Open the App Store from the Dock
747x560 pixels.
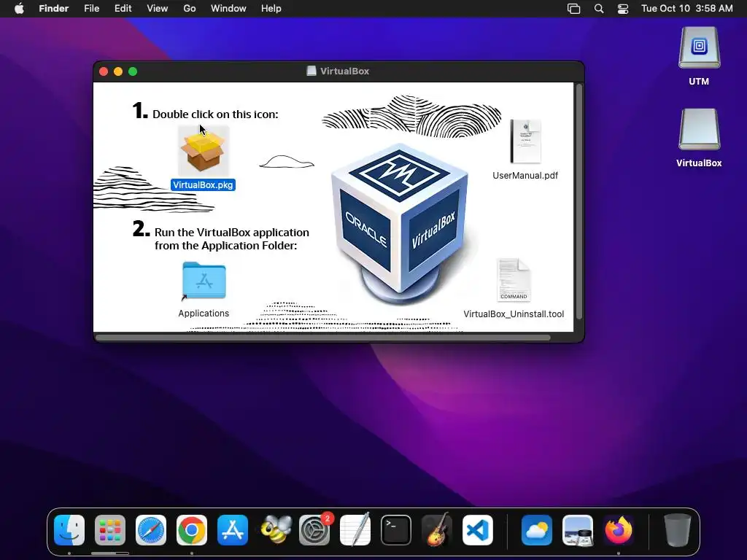click(233, 530)
